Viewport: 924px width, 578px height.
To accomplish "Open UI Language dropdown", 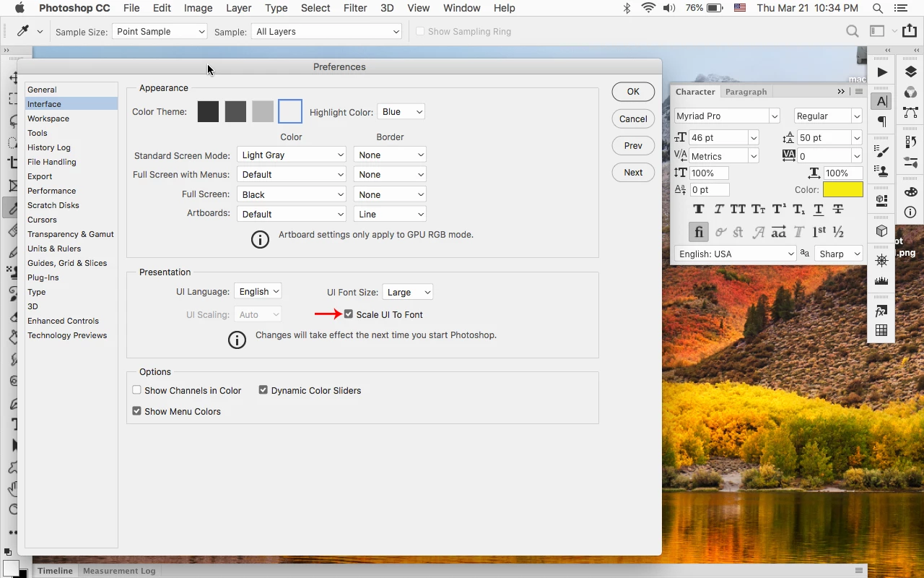I will [x=258, y=291].
